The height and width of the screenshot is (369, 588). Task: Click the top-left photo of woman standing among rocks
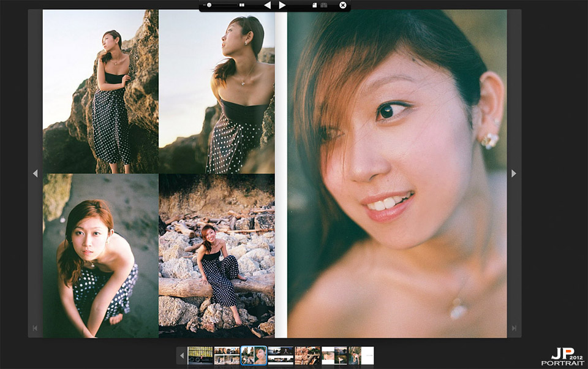[100, 91]
